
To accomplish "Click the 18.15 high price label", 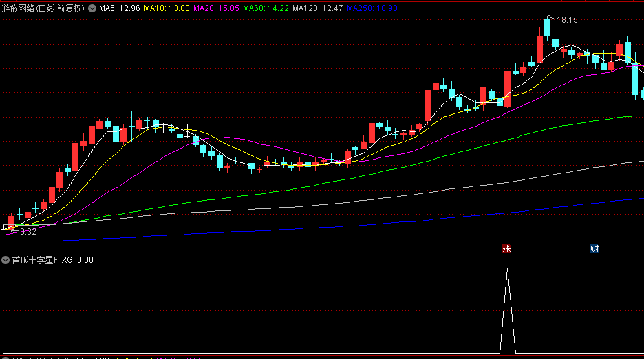I will click(567, 20).
